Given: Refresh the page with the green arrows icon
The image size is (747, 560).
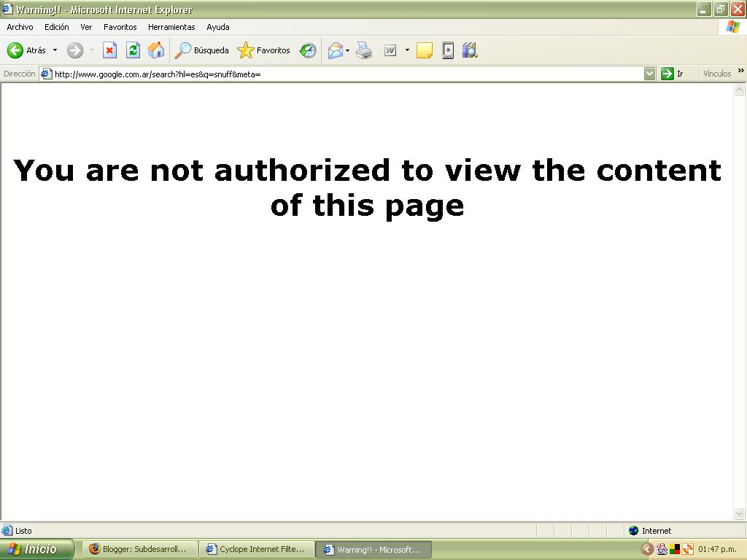Looking at the screenshot, I should (133, 50).
